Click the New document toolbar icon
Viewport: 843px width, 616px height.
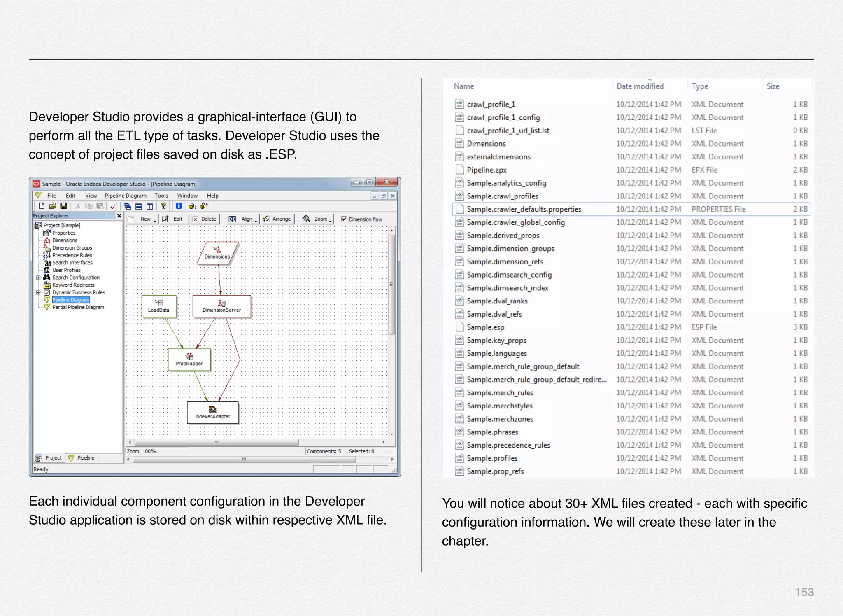tap(41, 206)
